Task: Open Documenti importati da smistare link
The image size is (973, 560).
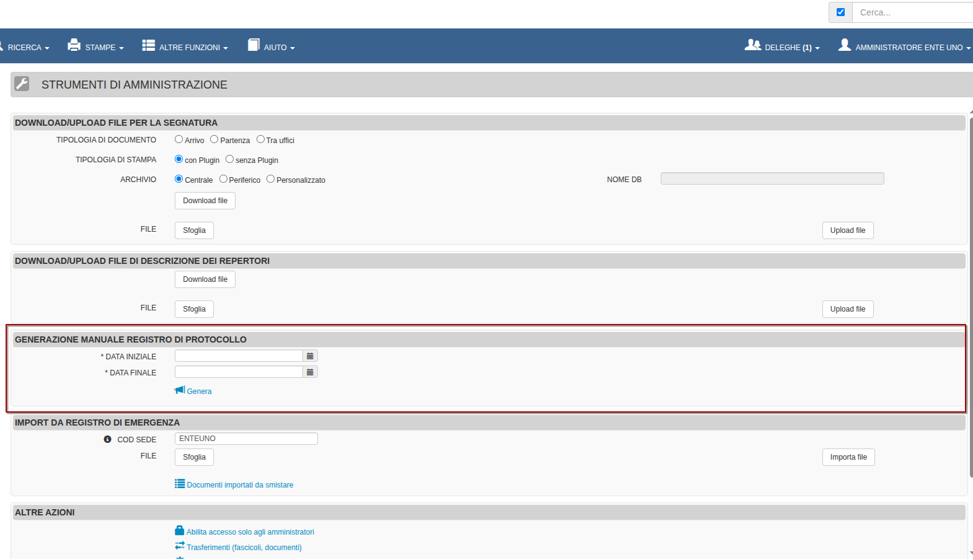Action: click(240, 485)
